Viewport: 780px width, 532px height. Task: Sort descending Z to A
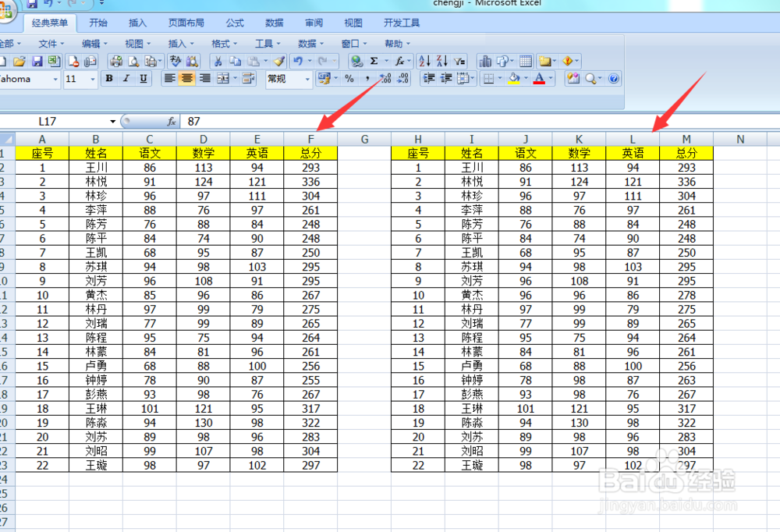441,61
